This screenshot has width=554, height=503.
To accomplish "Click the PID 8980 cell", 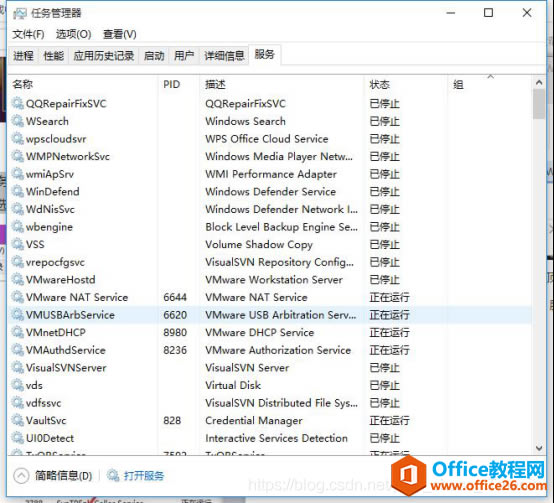I will click(175, 332).
